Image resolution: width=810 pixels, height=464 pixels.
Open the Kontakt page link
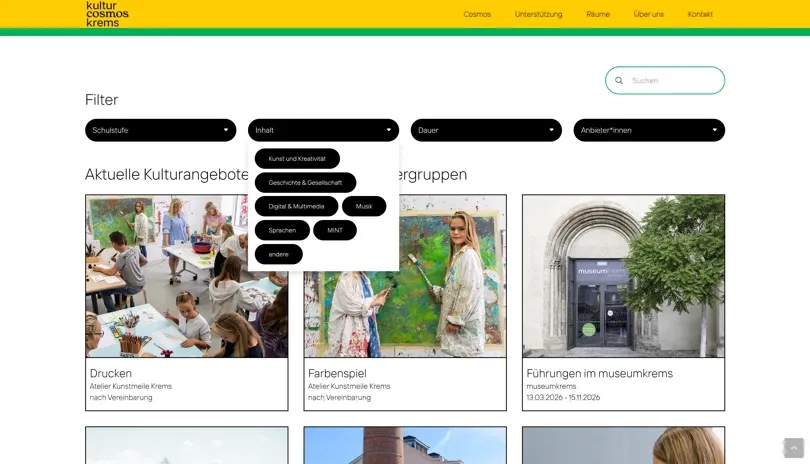pos(700,14)
